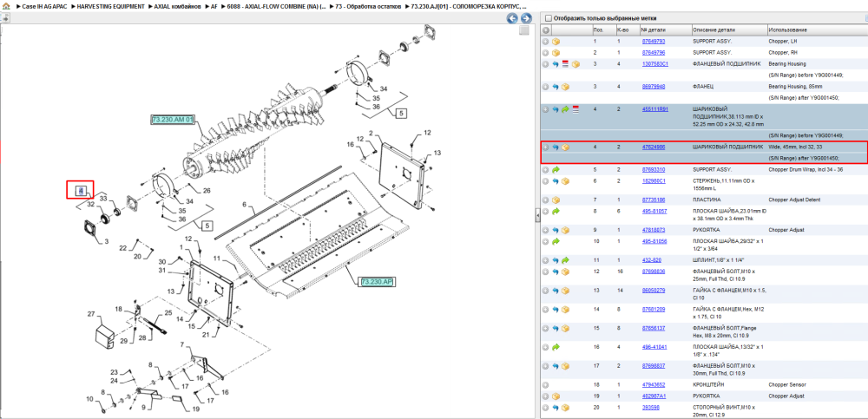Image resolution: width=868 pixels, height=419 pixels.
Task: Click callout number 6 on the diagram
Action: coord(244,204)
